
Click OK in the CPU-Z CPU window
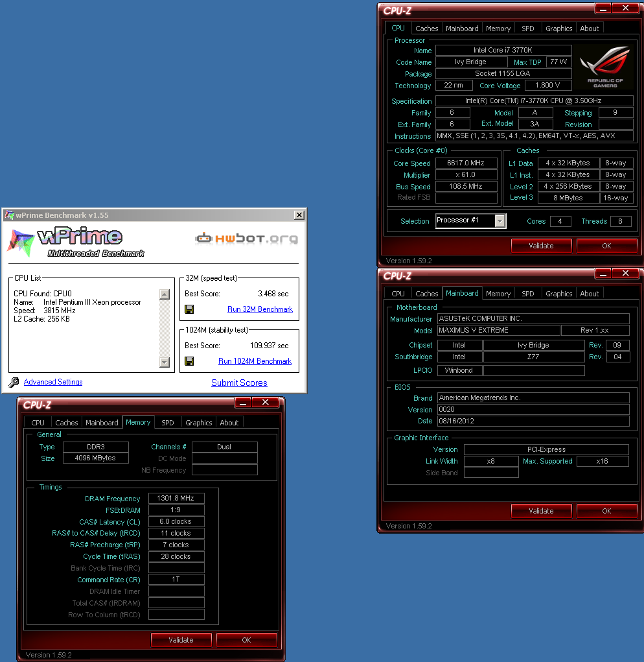(x=606, y=246)
